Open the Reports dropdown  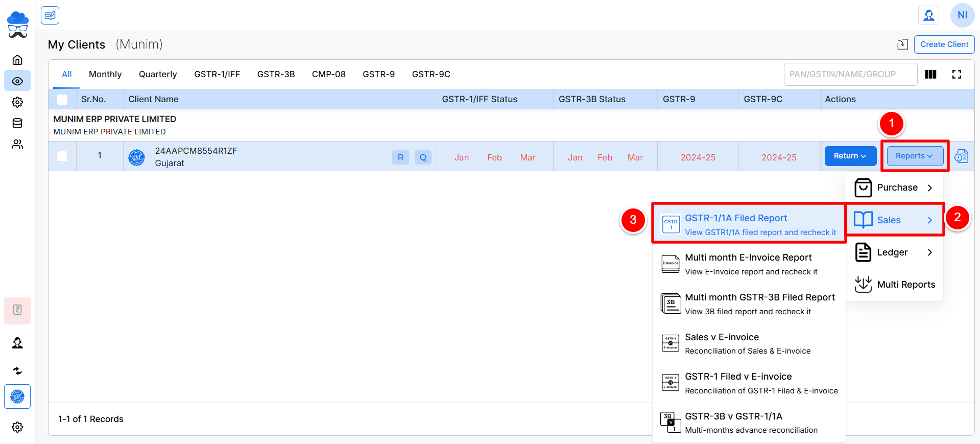pos(915,156)
